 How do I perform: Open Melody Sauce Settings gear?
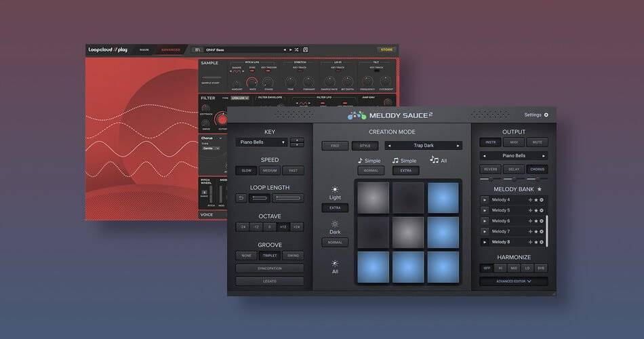546,115
